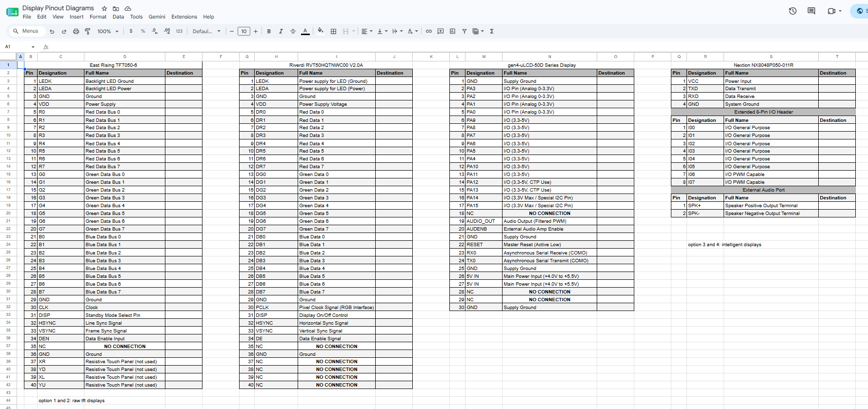Rename the Display Pinout Diagrams title
This screenshot has height=409, width=868.
pyautogui.click(x=58, y=8)
